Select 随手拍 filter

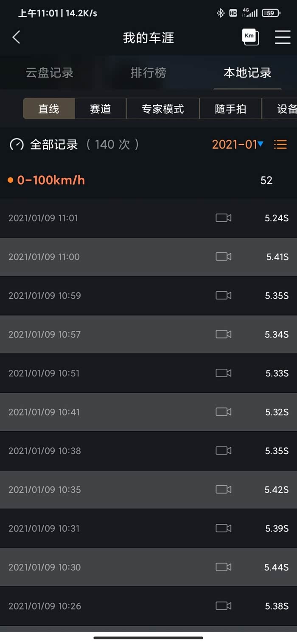pos(230,109)
